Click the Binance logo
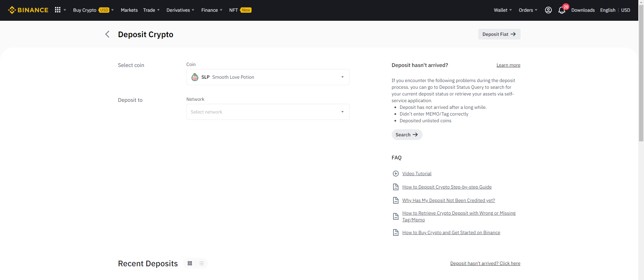 (x=28, y=10)
